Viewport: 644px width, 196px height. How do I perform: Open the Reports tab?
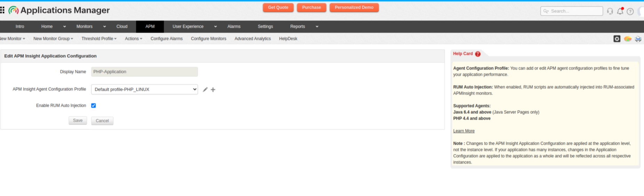pyautogui.click(x=298, y=26)
